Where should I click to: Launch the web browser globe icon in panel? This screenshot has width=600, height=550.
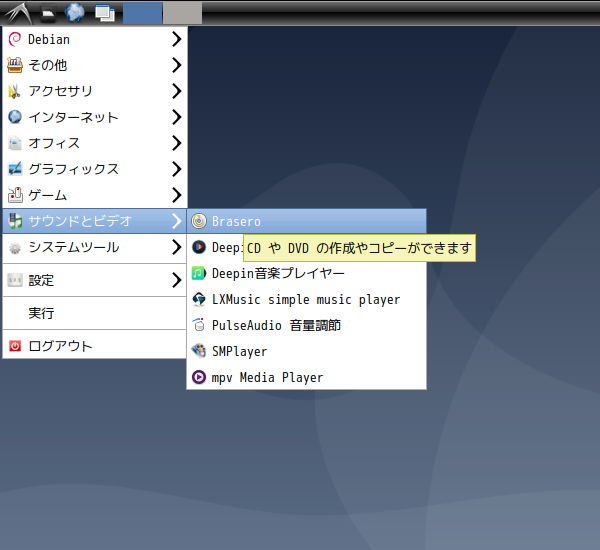click(x=75, y=13)
